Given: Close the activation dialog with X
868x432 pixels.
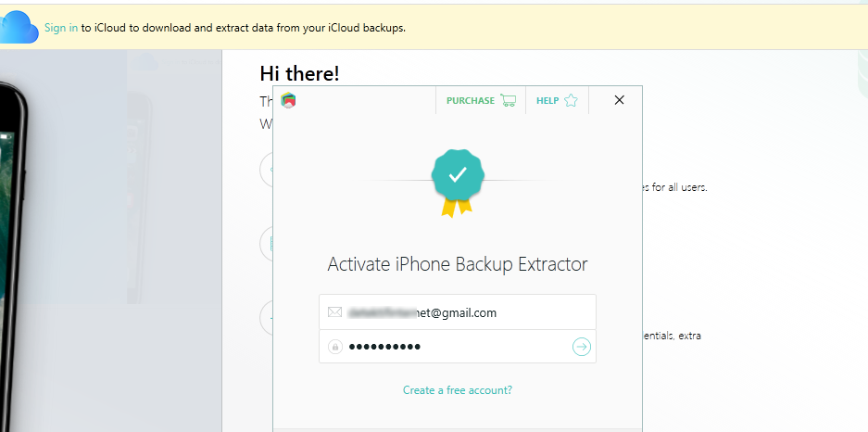Looking at the screenshot, I should click(620, 100).
